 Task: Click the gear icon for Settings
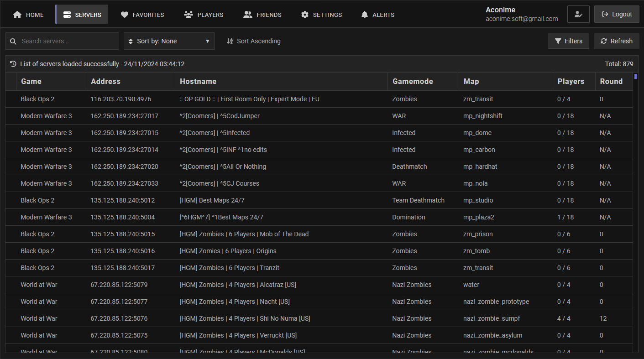305,15
